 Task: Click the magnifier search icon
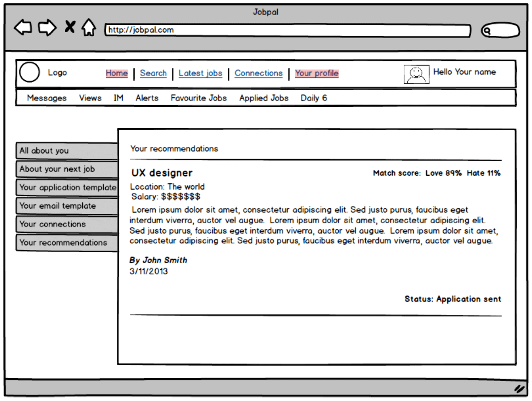click(487, 31)
